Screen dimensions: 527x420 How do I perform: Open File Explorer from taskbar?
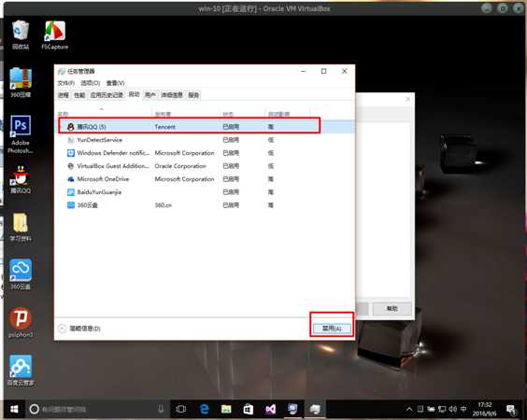tap(226, 409)
